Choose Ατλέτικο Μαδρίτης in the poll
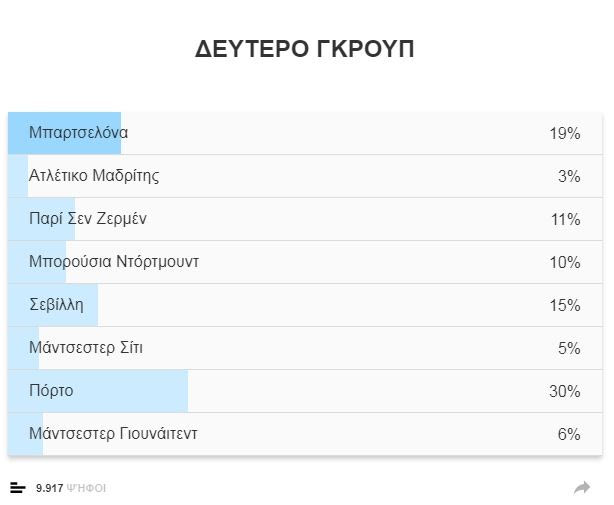614x505 pixels. pos(94,176)
